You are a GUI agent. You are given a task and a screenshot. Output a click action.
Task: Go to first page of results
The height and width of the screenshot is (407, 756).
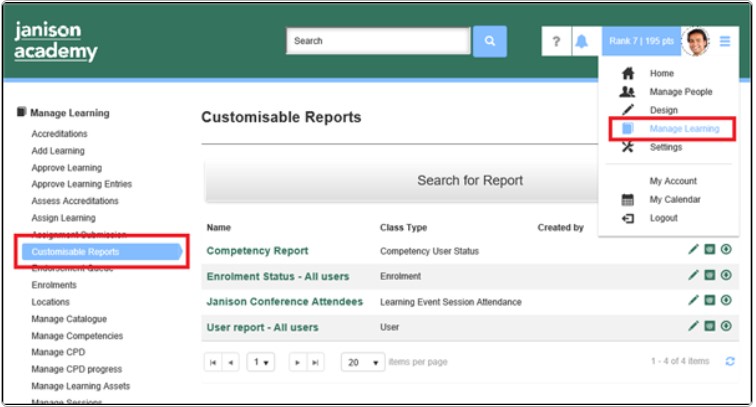click(x=213, y=362)
